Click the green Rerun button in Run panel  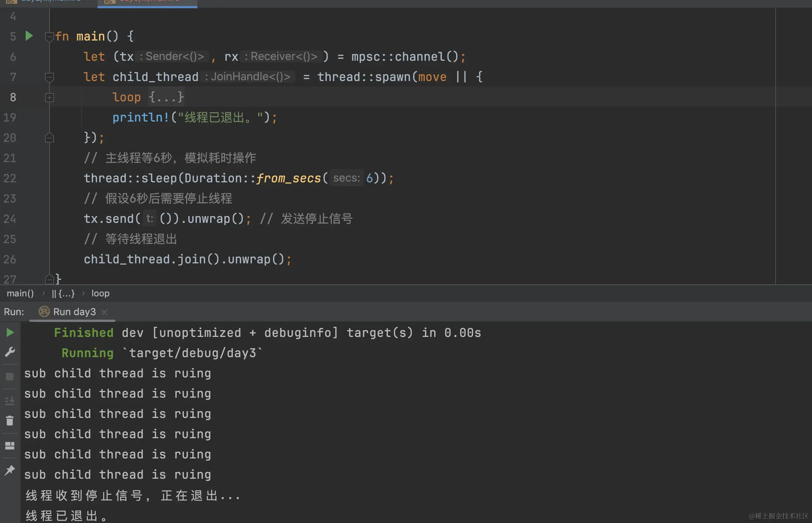point(10,333)
